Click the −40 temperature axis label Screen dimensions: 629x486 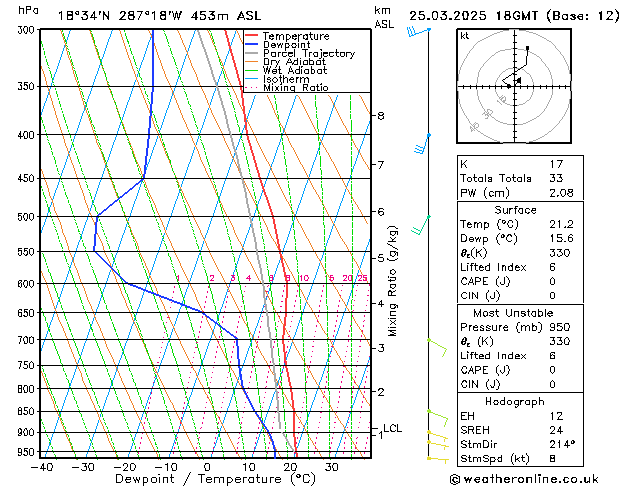point(42,467)
